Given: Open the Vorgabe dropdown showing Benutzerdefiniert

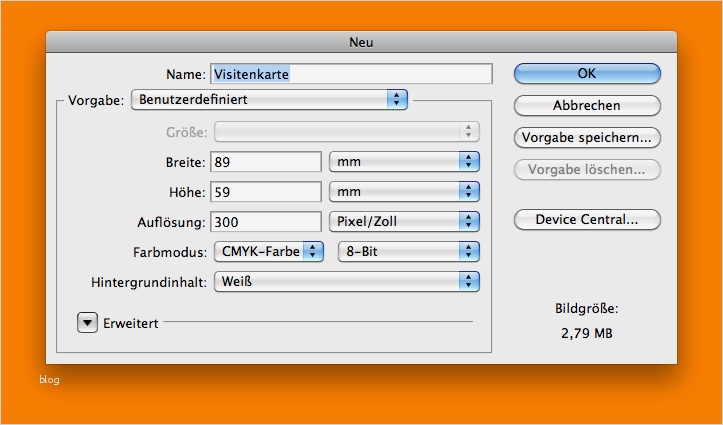Looking at the screenshot, I should point(269,100).
